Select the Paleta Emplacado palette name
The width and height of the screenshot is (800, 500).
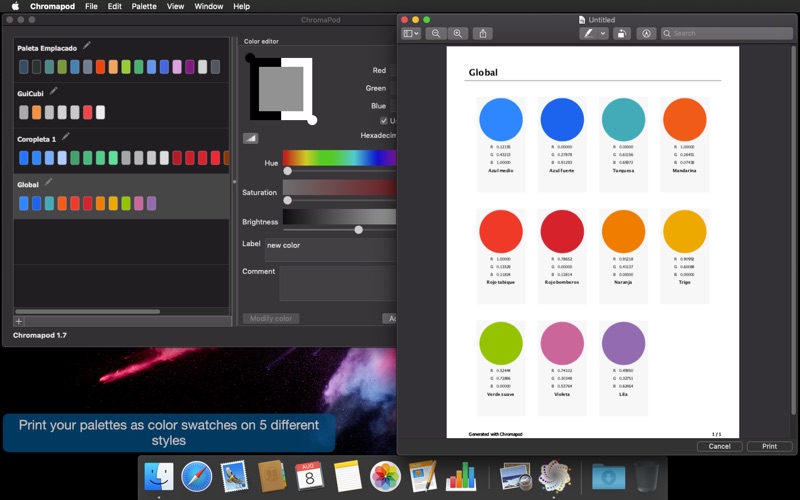(x=47, y=48)
